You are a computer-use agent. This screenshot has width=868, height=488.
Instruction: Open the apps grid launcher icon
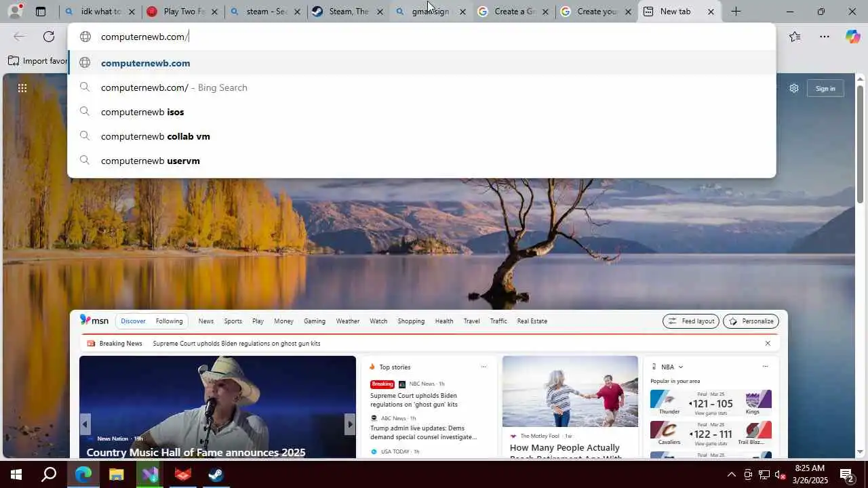point(22,88)
